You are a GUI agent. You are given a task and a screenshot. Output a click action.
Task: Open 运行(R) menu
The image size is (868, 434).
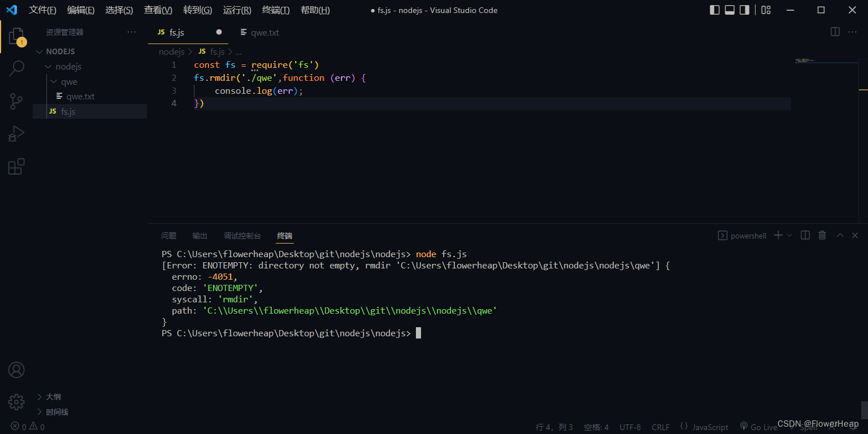[237, 10]
